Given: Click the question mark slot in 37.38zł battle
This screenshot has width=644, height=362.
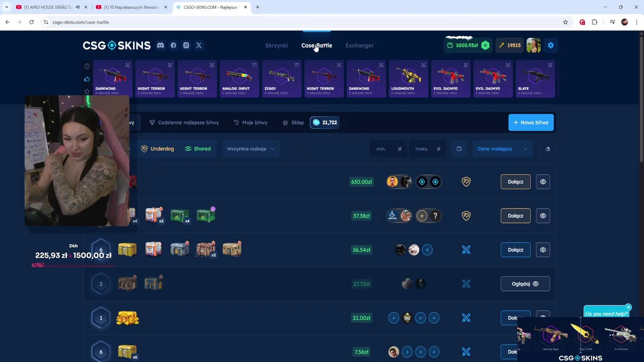Looking at the screenshot, I should pyautogui.click(x=435, y=216).
